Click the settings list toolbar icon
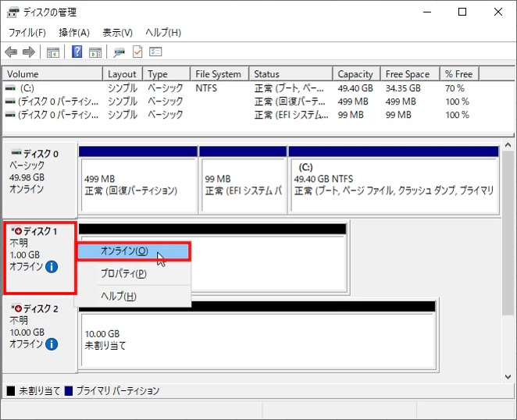 (155, 52)
